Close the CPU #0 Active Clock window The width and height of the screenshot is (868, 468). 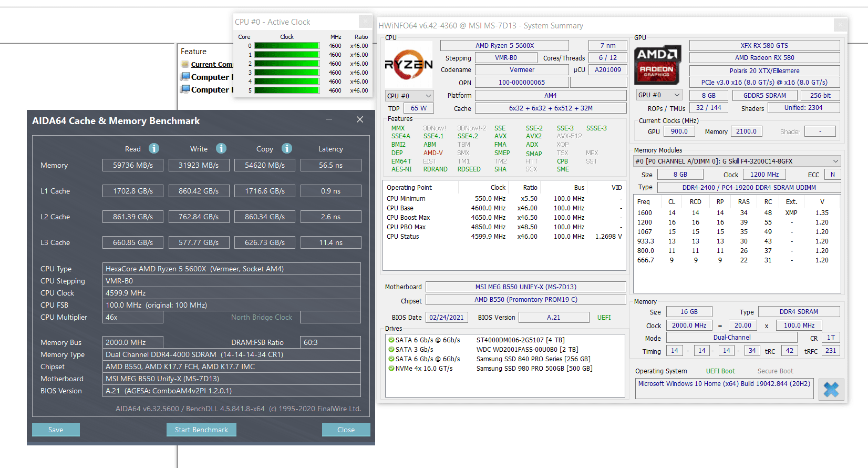365,22
